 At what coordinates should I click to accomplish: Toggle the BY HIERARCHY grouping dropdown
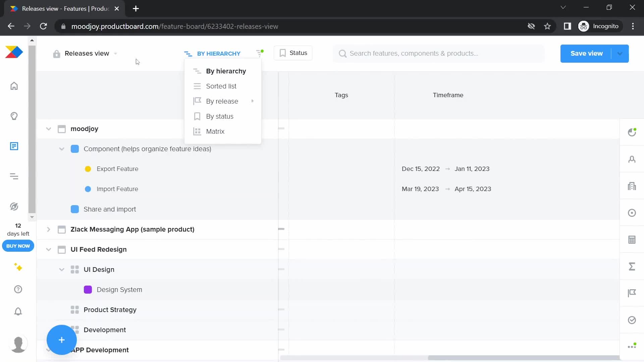pos(212,54)
